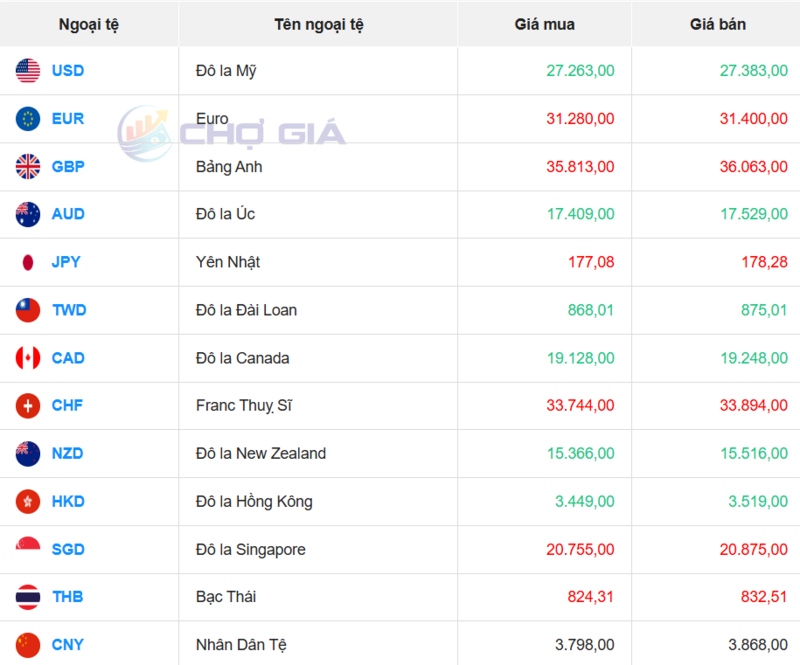Open the Ngoại tệ column header
Image resolution: width=800 pixels, height=665 pixels.
tap(89, 24)
